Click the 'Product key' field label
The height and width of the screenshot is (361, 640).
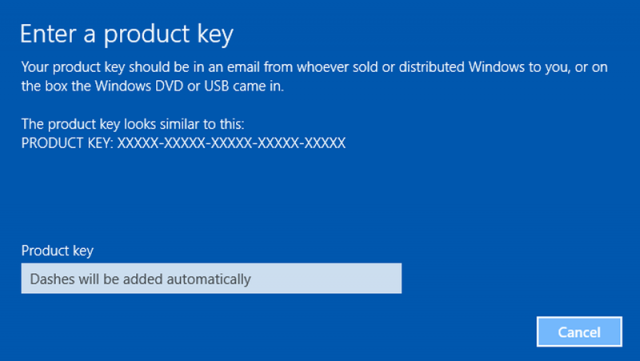[58, 250]
